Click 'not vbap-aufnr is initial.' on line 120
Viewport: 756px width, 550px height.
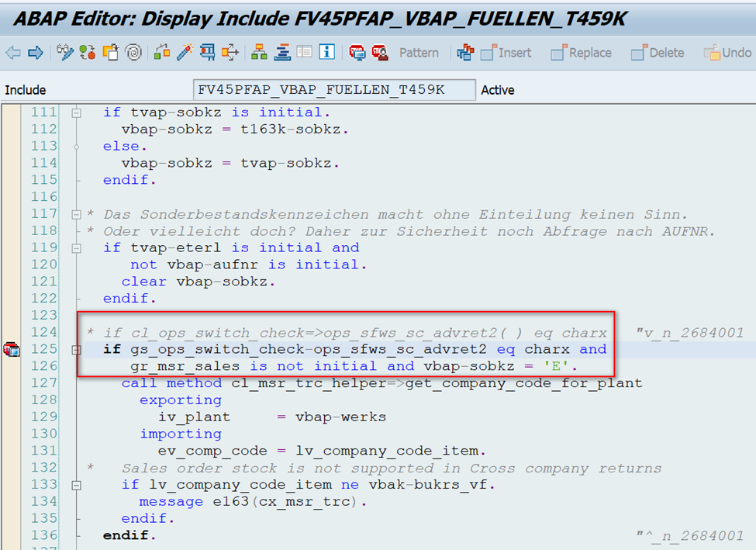tap(248, 265)
